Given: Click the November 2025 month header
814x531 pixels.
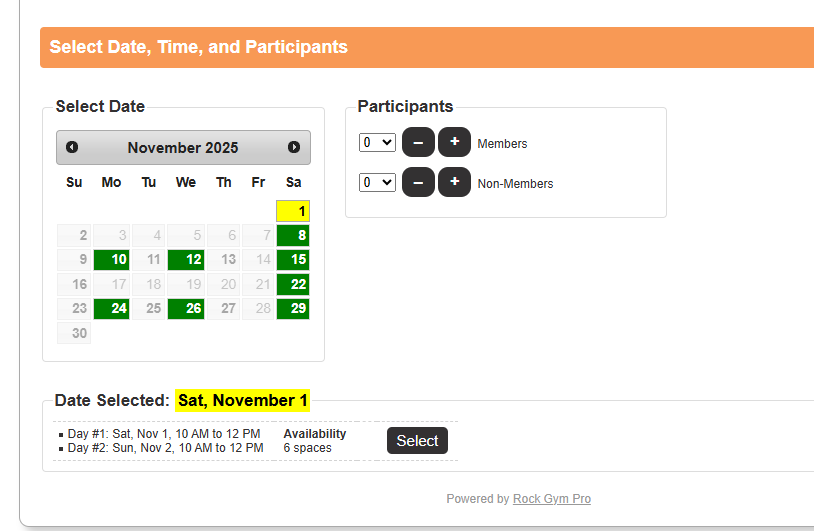Looking at the screenshot, I should (x=183, y=148).
